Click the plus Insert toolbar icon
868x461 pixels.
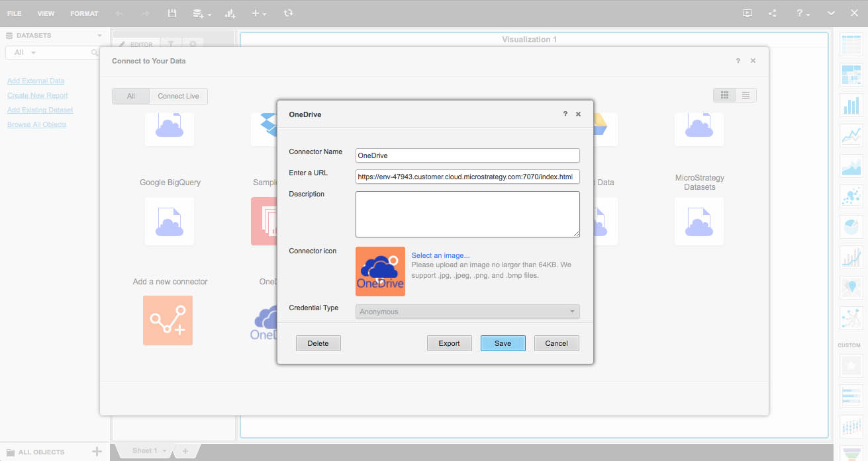tap(259, 13)
